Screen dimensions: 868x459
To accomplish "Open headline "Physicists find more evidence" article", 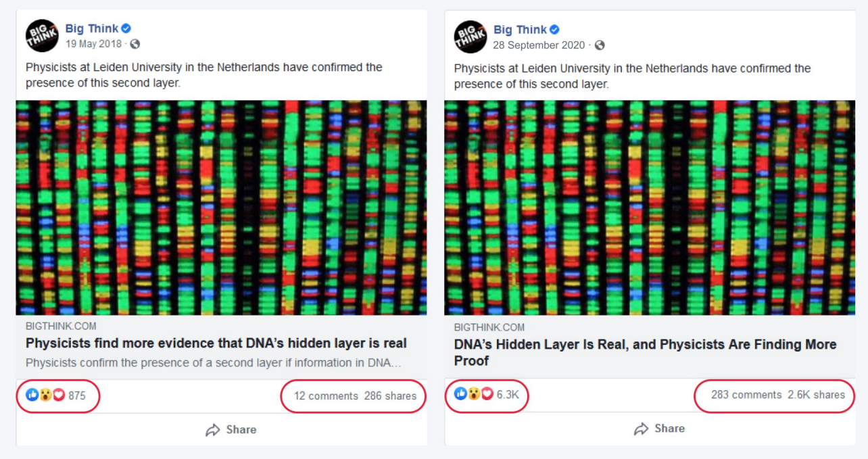I will 216,343.
